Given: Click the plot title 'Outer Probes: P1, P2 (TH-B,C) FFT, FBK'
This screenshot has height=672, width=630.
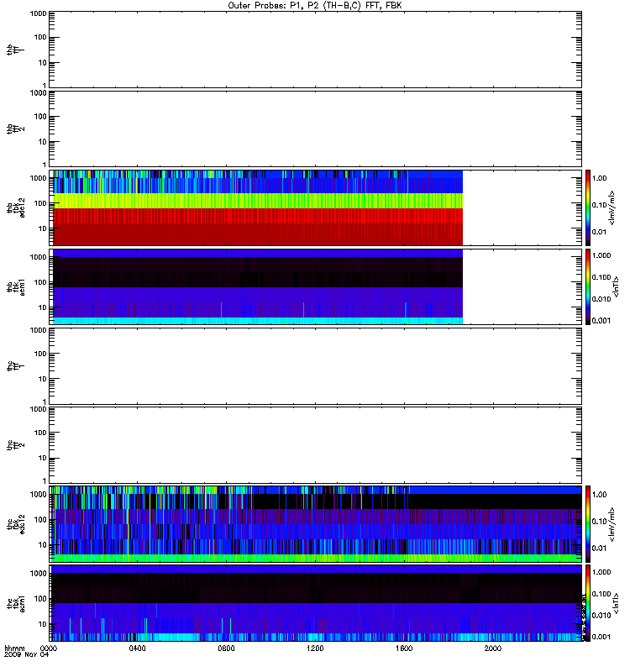Looking at the screenshot, I should (x=315, y=6).
